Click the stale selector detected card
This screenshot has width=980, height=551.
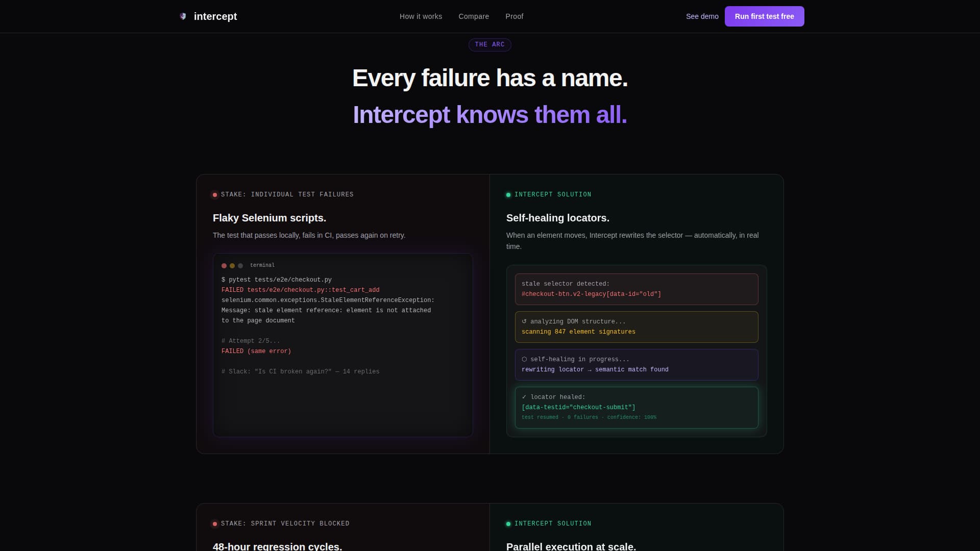[x=636, y=289]
